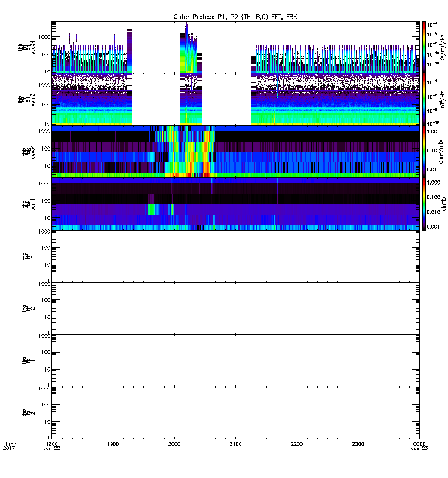Click the red-yellow burst in thb fbk edc34 panel
Image resolution: width=448 pixels, height=478 pixels.
191,152
